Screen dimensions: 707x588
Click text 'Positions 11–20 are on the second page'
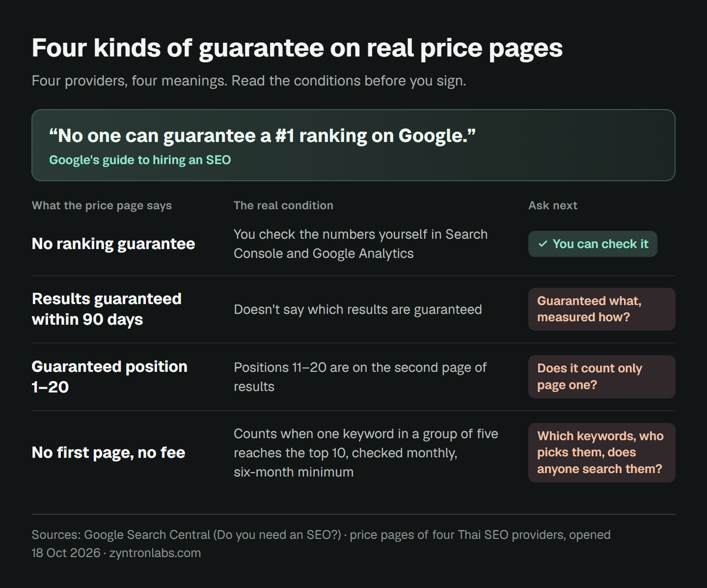360,377
